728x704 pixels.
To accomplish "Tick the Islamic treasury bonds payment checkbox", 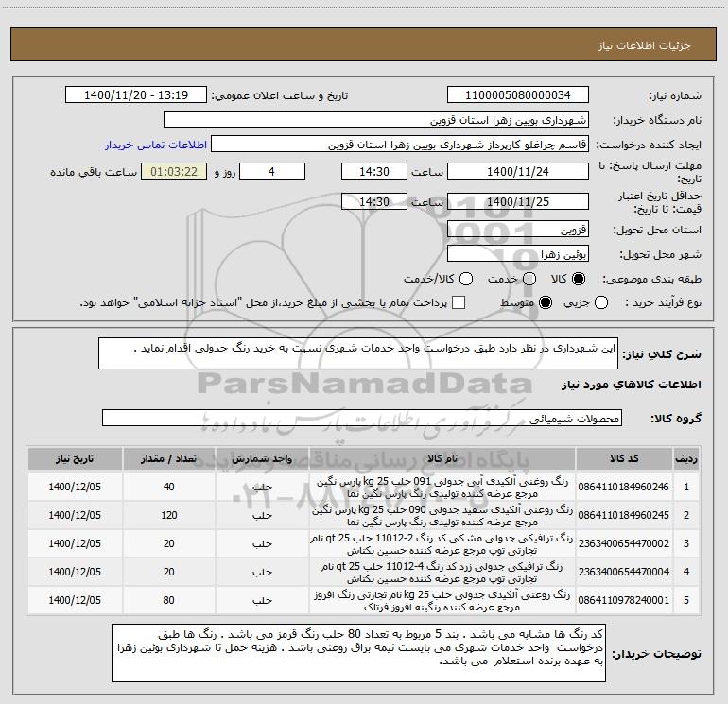I will point(459,303).
